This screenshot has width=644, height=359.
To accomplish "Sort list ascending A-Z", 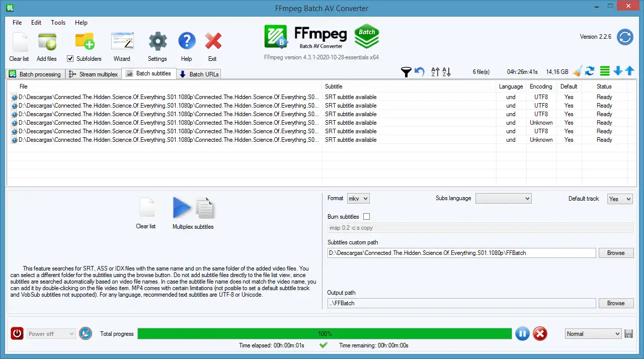I will [x=436, y=72].
